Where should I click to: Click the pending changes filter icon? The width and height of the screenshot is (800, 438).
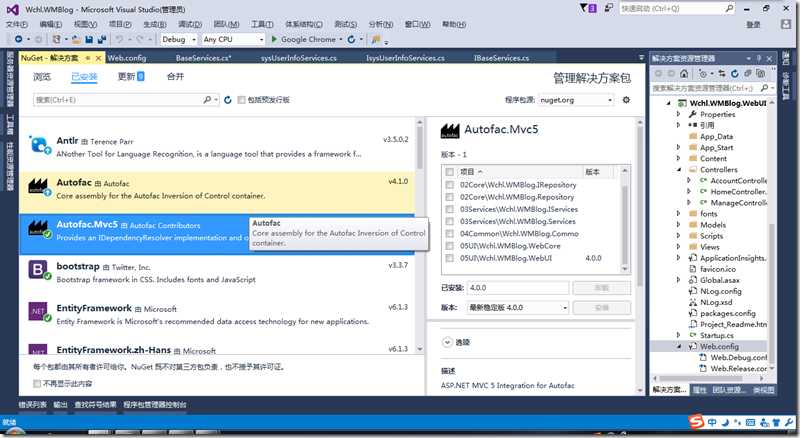point(703,74)
